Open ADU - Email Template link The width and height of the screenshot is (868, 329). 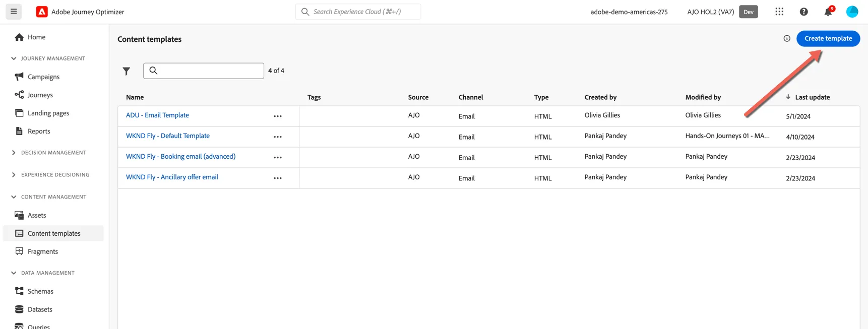157,115
